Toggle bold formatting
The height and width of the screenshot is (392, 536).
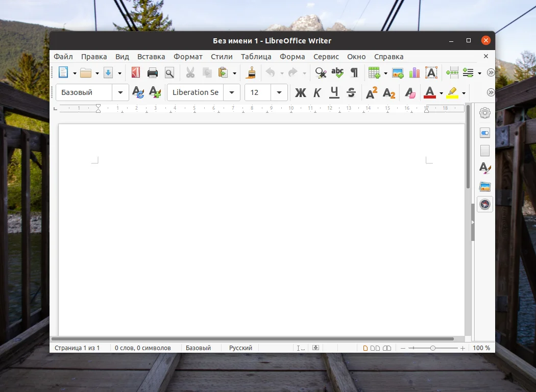point(300,92)
